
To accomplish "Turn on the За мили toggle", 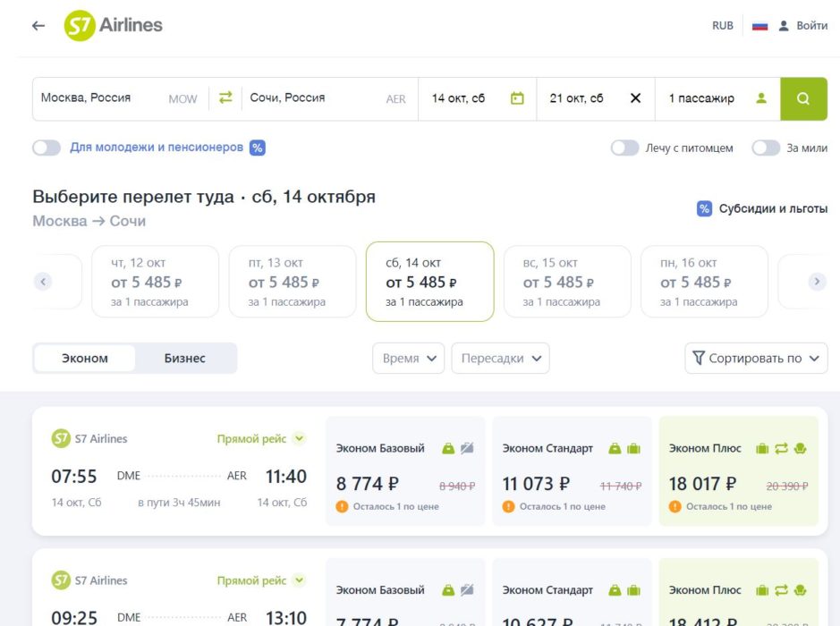I will [766, 148].
